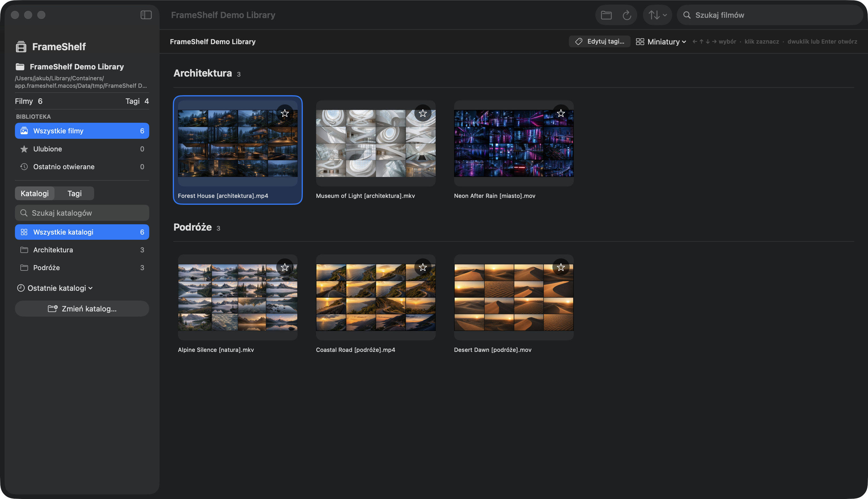Click the Ostatnio otwierane clock icon

24,167
